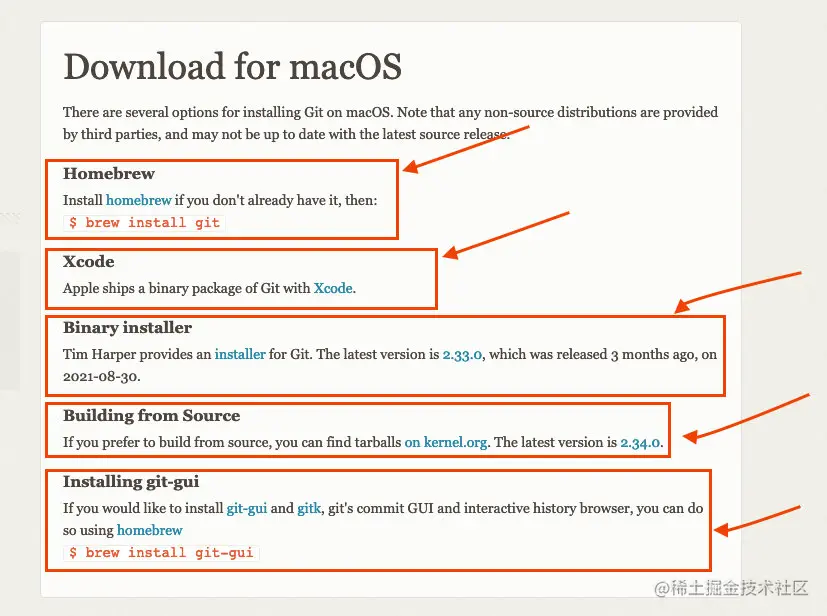Click the gitk link
The width and height of the screenshot is (827, 616).
point(309,508)
